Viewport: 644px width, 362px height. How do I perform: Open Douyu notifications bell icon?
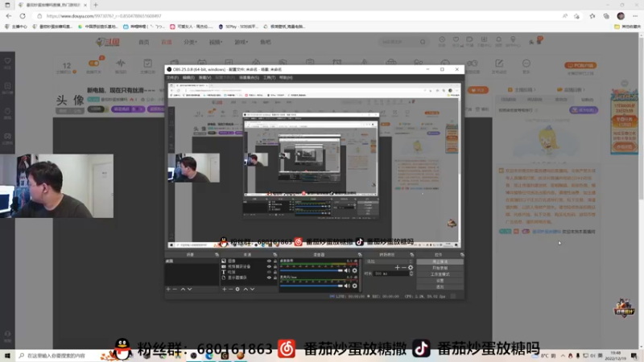pyautogui.click(x=498, y=41)
